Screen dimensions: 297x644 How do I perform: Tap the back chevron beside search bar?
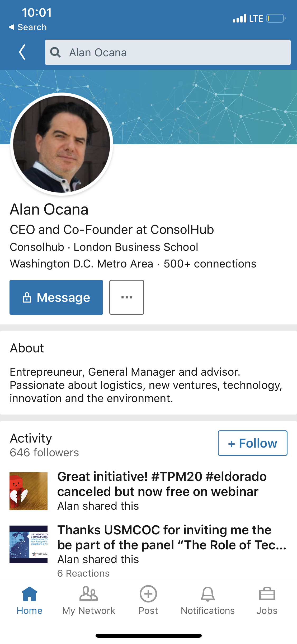pos(22,52)
